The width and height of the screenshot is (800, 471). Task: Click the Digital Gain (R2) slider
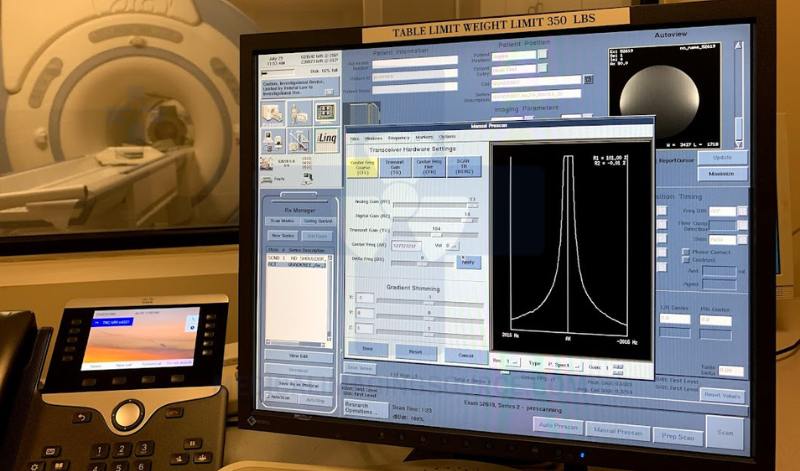436,219
